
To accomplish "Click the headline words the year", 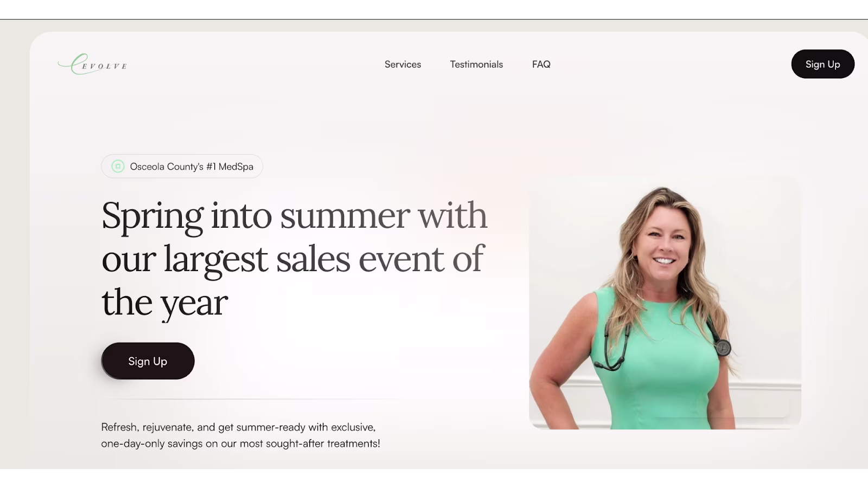I will click(x=164, y=303).
